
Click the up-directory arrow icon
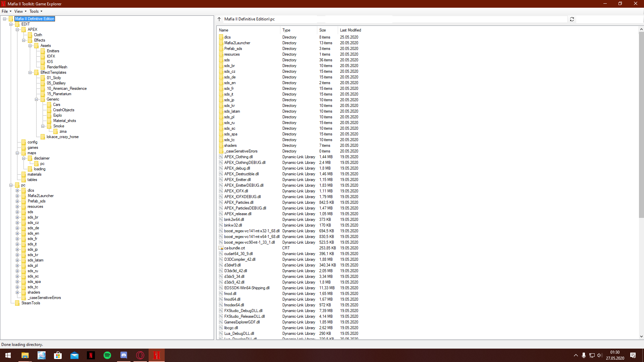219,19
